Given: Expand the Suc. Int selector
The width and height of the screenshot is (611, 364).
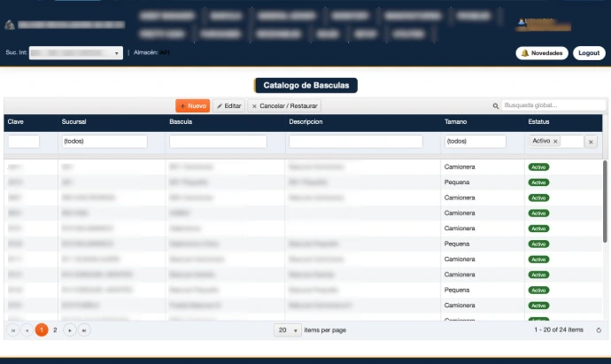Looking at the screenshot, I should 76,53.
